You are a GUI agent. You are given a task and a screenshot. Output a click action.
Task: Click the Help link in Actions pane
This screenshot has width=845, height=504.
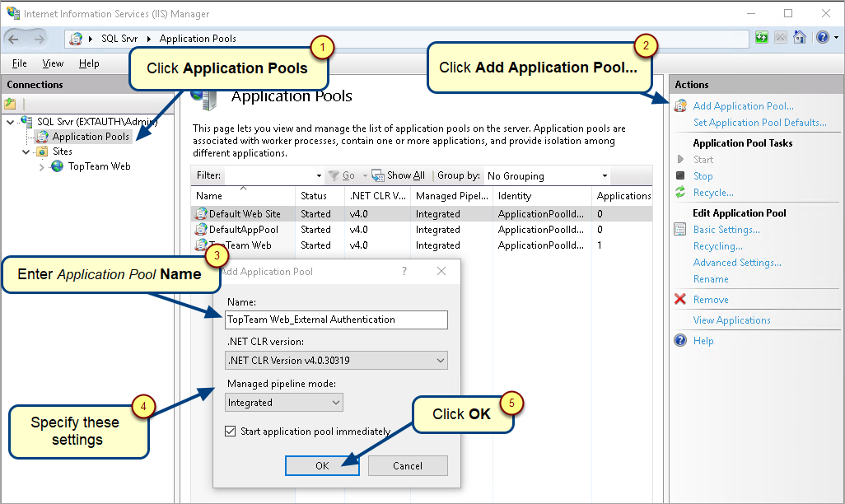(703, 341)
